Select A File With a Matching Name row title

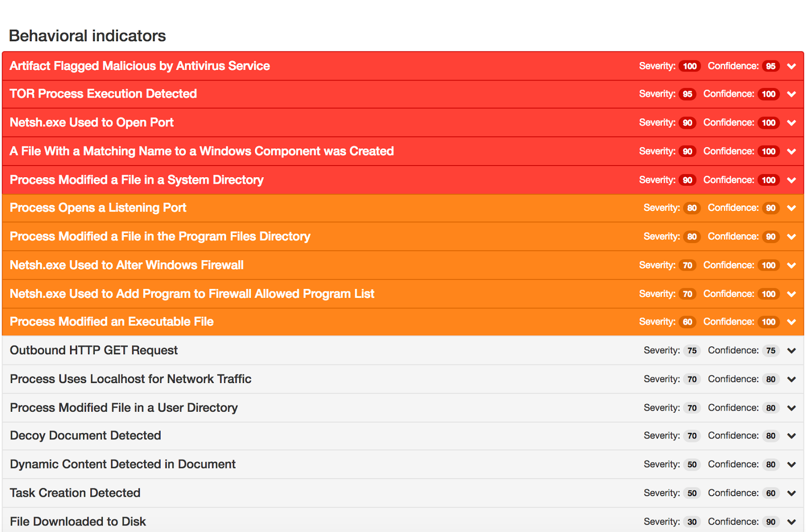(x=201, y=151)
